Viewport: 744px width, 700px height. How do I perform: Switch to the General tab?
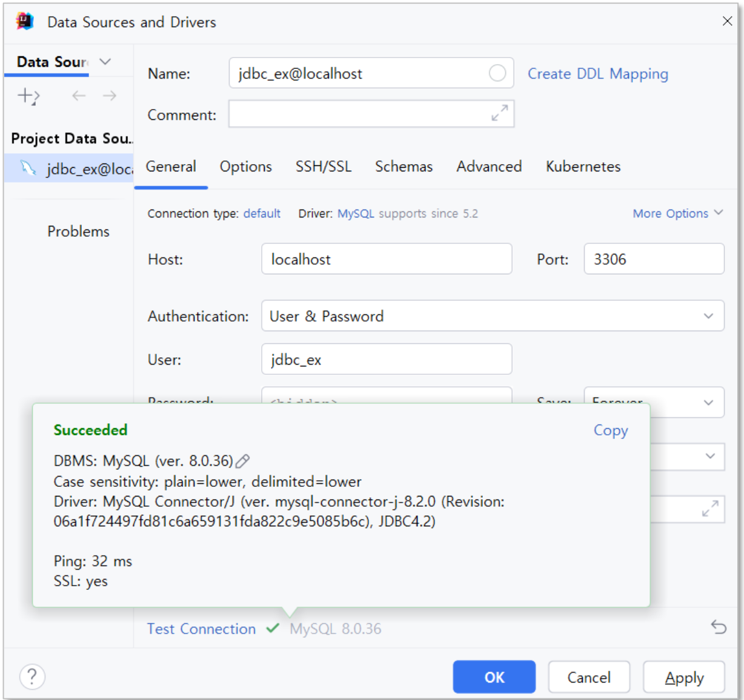click(171, 167)
